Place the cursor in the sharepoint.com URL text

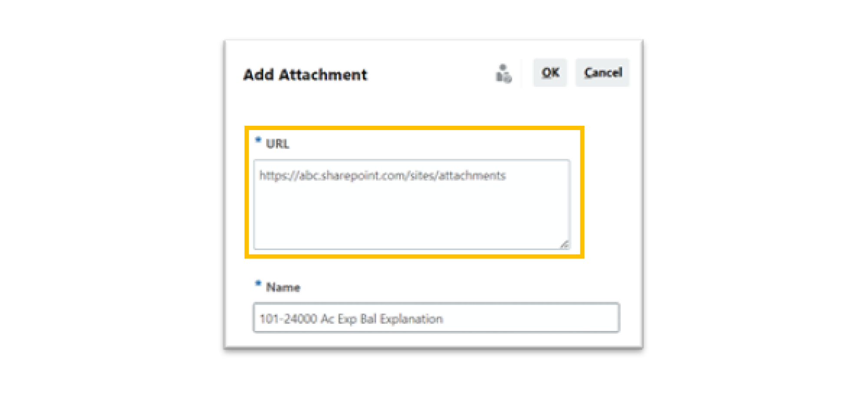tap(382, 176)
